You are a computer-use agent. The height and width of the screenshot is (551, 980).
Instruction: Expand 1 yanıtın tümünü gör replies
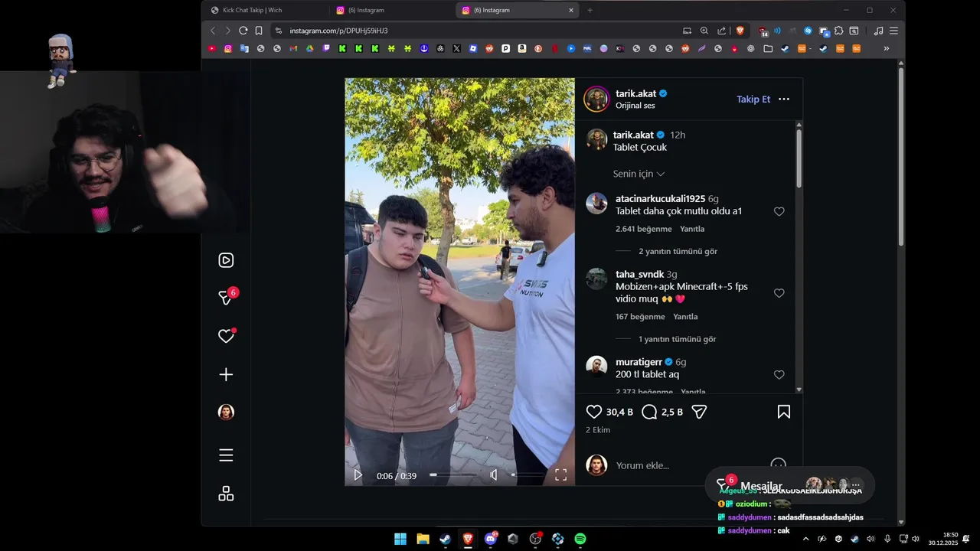678,339
